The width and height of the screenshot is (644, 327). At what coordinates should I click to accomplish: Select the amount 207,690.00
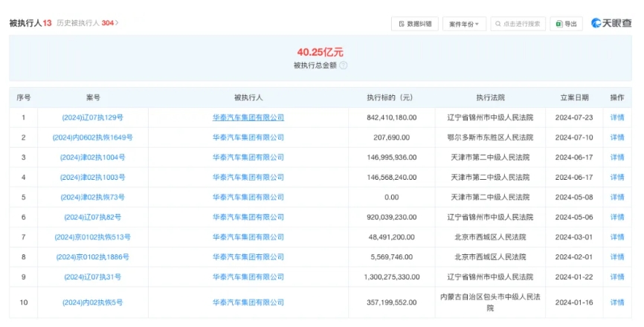(391, 137)
